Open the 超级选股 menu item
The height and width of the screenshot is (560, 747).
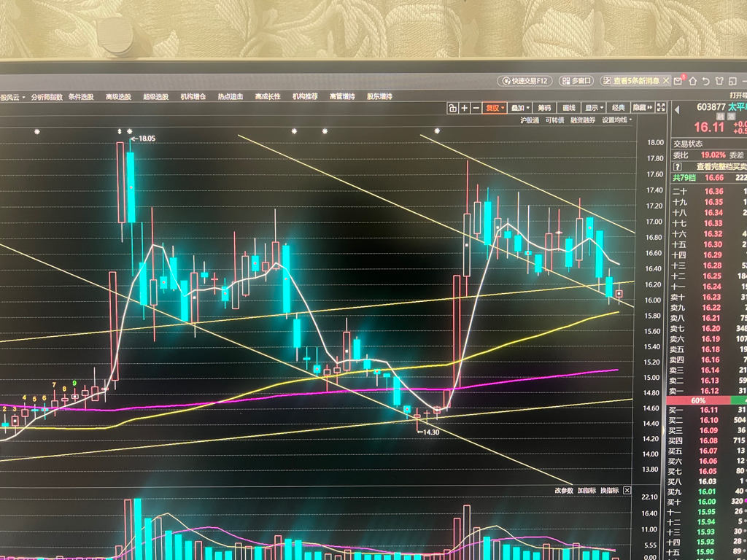tap(156, 97)
